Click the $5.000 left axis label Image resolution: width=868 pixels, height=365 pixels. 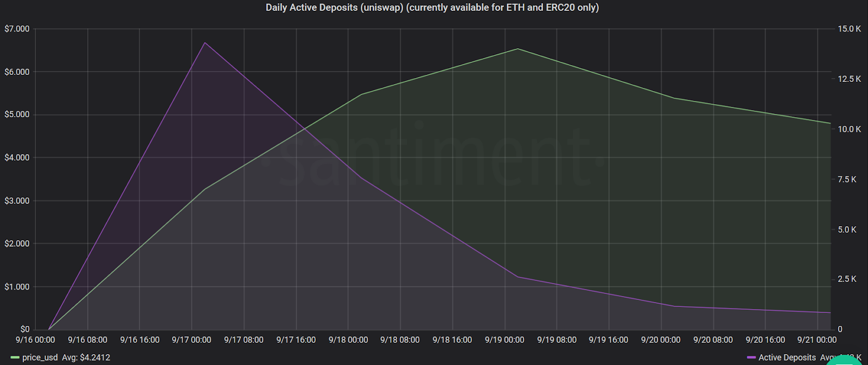(x=17, y=114)
